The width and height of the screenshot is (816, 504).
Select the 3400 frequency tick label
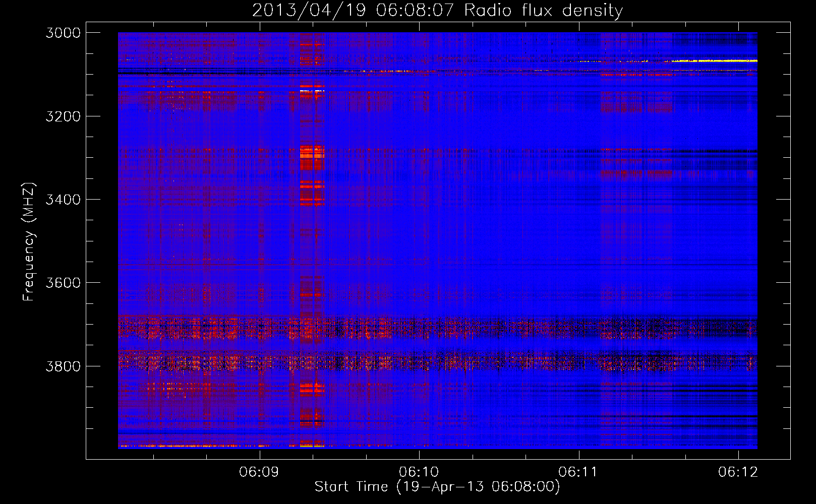pos(63,200)
